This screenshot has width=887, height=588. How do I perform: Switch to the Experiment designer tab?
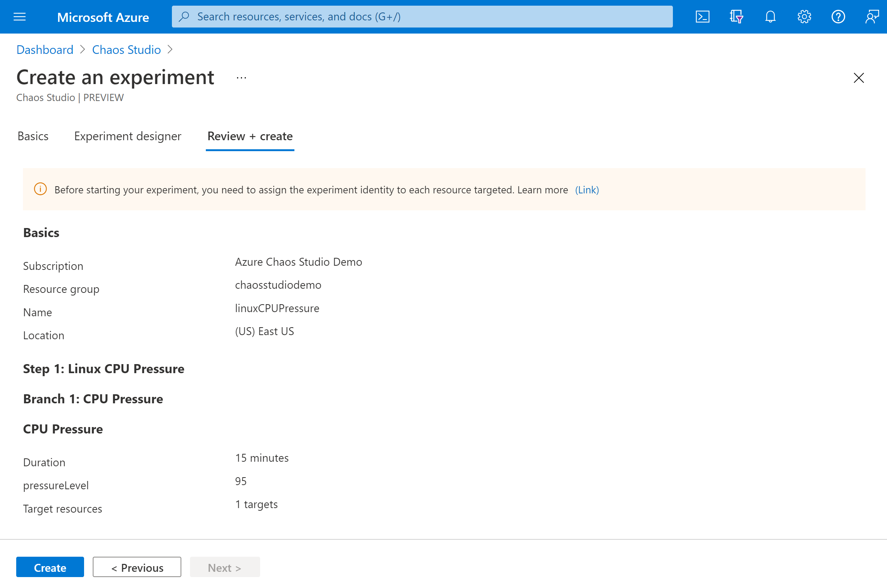tap(127, 136)
